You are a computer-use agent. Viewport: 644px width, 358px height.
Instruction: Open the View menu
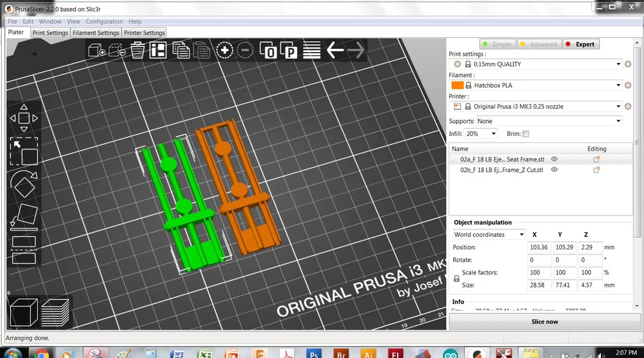point(73,21)
